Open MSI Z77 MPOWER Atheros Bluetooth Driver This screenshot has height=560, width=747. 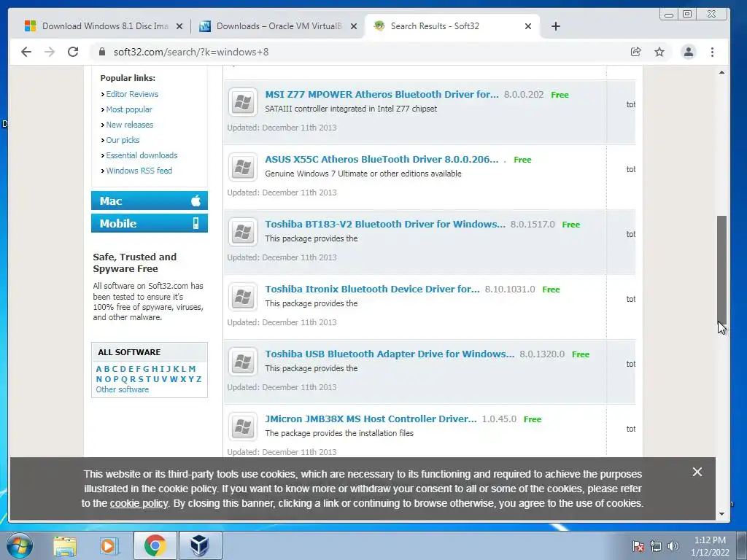pos(382,94)
